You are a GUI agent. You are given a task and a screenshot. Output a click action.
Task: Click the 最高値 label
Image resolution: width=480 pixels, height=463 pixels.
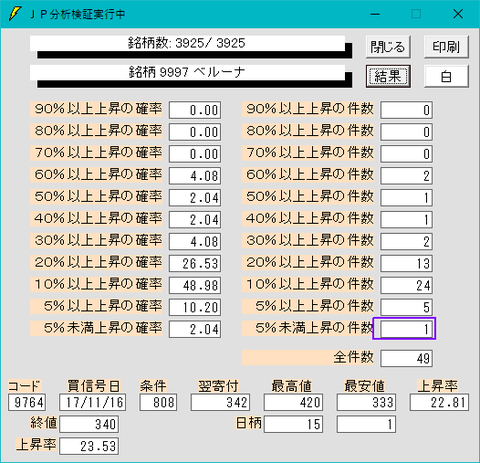292,386
